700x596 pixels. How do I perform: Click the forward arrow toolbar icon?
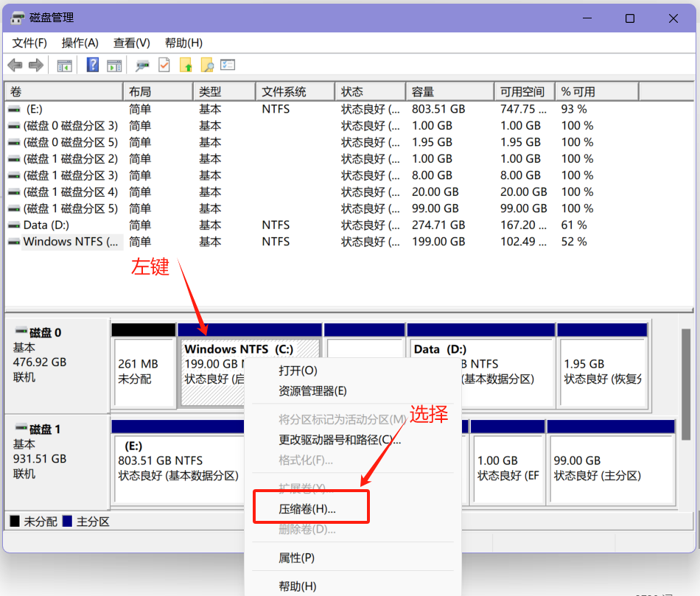point(35,66)
